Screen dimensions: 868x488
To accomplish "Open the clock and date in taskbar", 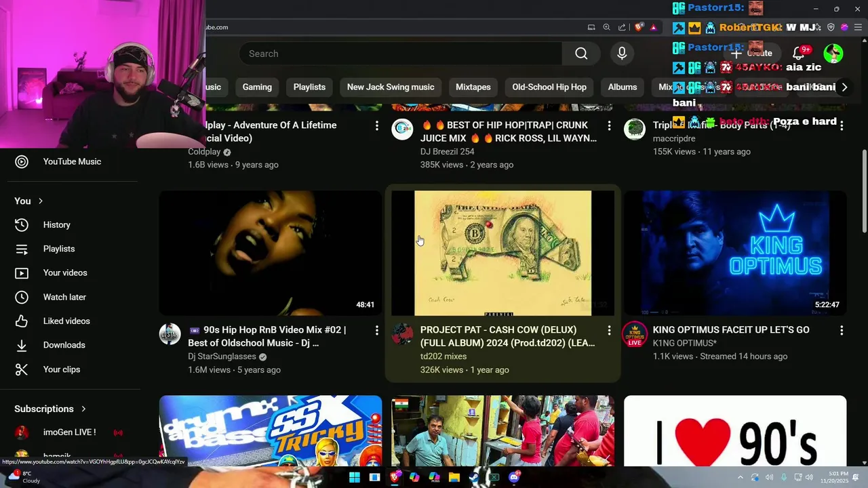I will click(834, 477).
